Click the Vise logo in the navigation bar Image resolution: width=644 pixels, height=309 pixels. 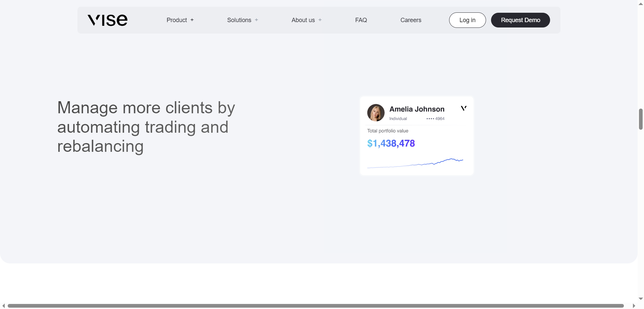click(107, 20)
